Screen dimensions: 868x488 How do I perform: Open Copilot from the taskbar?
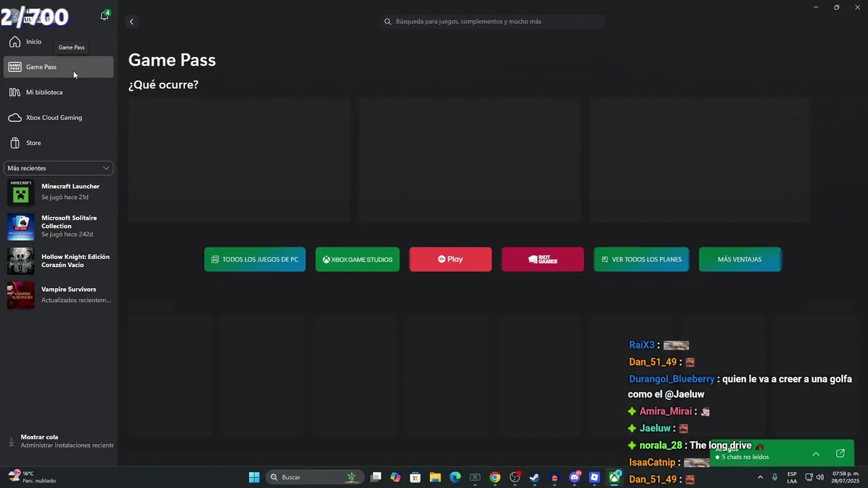tap(396, 477)
